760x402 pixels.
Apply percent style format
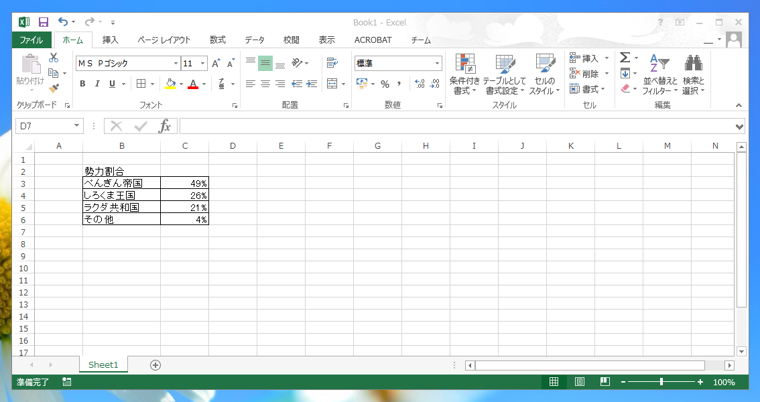(x=385, y=84)
